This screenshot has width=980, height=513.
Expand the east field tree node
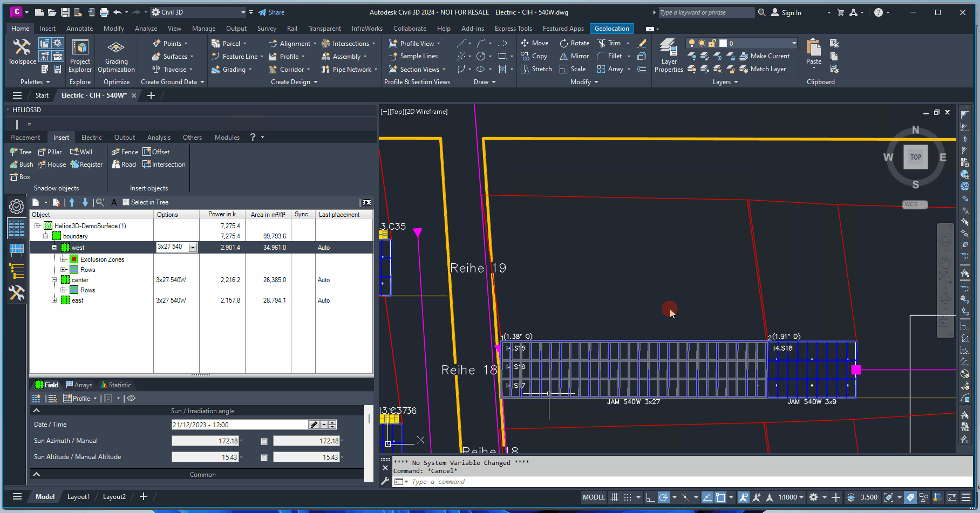coord(55,300)
